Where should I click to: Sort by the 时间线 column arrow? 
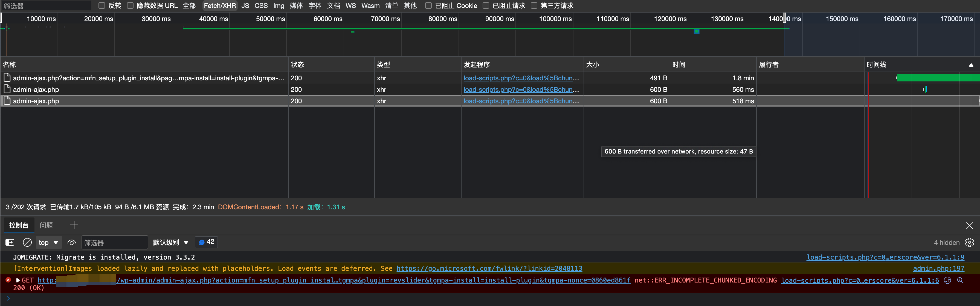pos(971,65)
